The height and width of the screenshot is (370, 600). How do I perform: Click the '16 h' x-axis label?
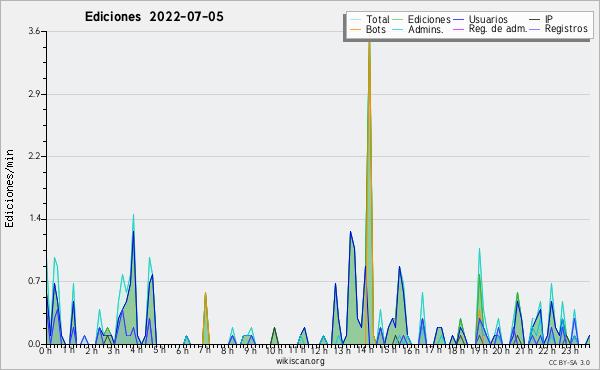tap(411, 351)
